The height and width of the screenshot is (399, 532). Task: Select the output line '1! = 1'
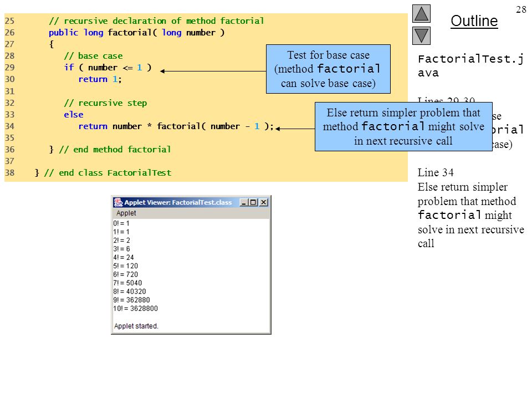click(121, 232)
